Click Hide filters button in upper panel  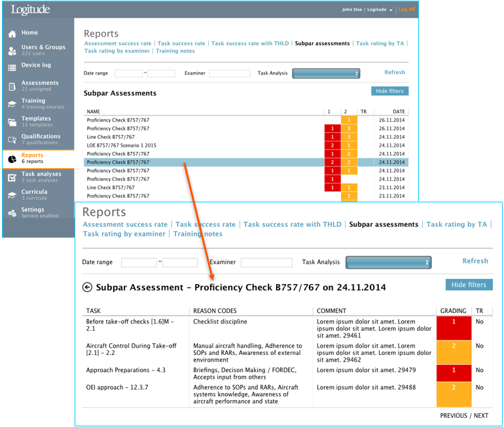pyautogui.click(x=389, y=91)
